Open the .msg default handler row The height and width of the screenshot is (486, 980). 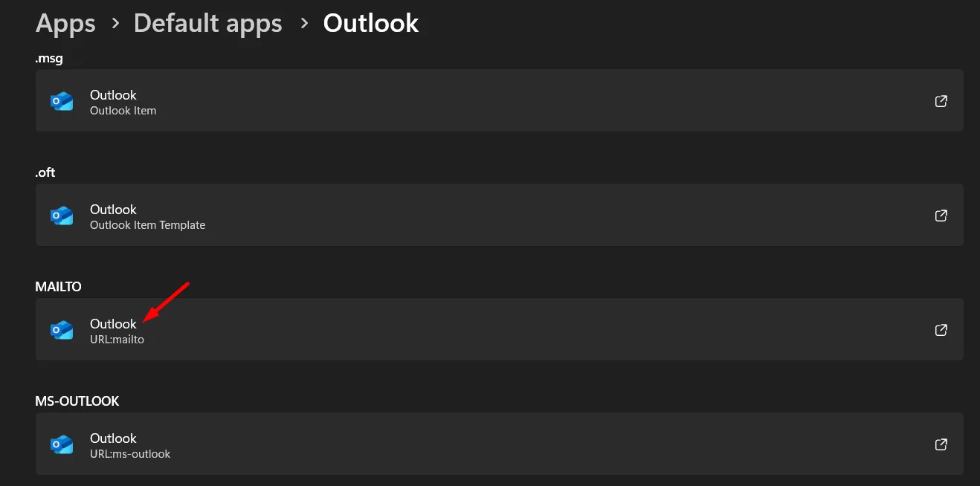point(491,100)
